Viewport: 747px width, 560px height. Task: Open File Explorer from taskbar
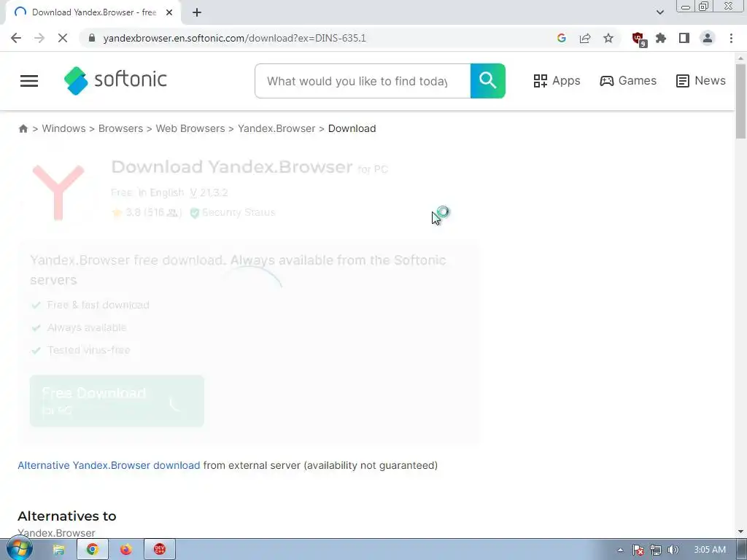pyautogui.click(x=58, y=550)
